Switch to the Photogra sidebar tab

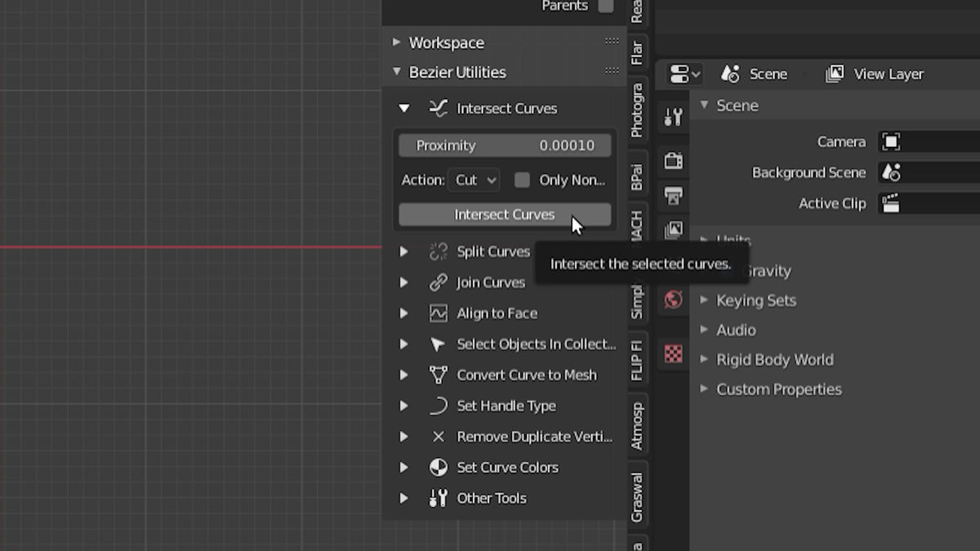637,110
